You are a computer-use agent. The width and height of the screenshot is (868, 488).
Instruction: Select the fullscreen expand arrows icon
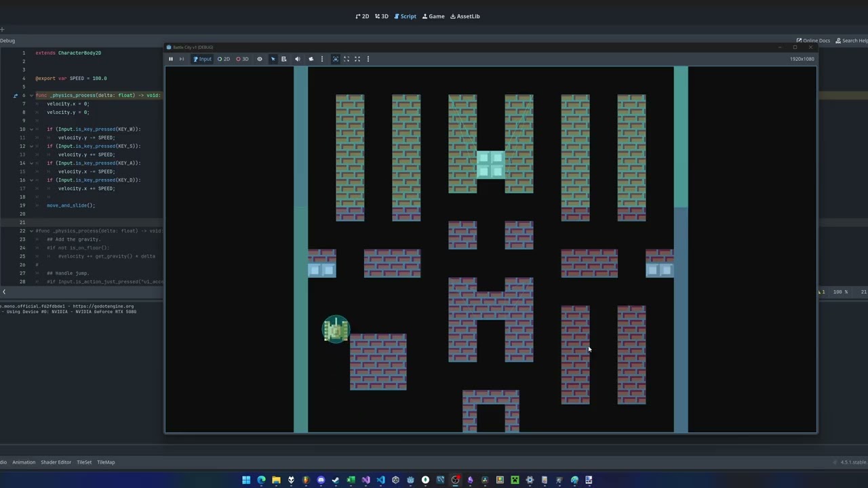pyautogui.click(x=357, y=59)
